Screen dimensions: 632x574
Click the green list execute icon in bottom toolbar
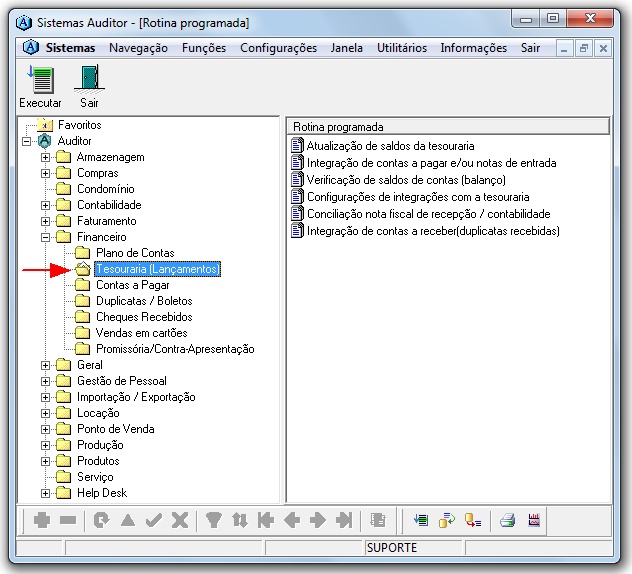(421, 520)
